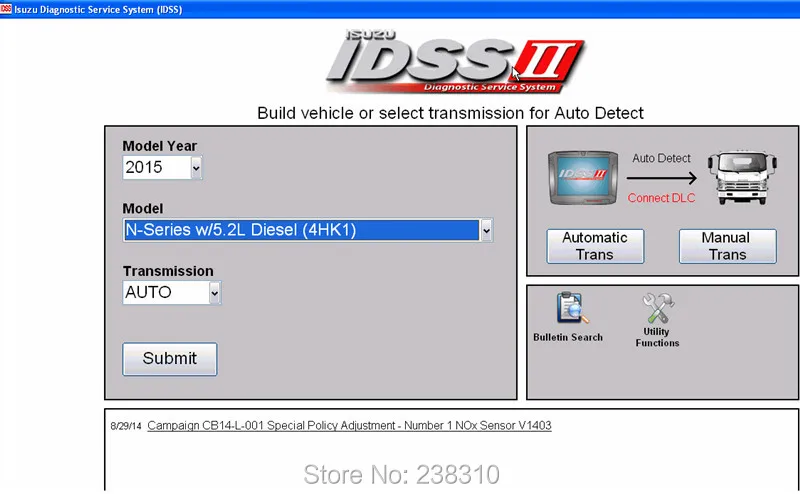The height and width of the screenshot is (494, 800).
Task: Click the IDSS II logo banner
Action: pos(455,62)
